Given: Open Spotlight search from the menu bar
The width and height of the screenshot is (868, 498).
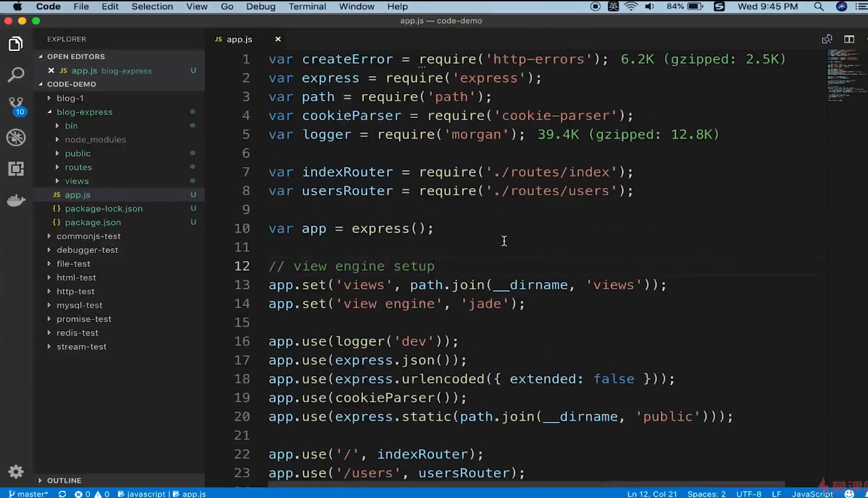Looking at the screenshot, I should click(x=819, y=7).
